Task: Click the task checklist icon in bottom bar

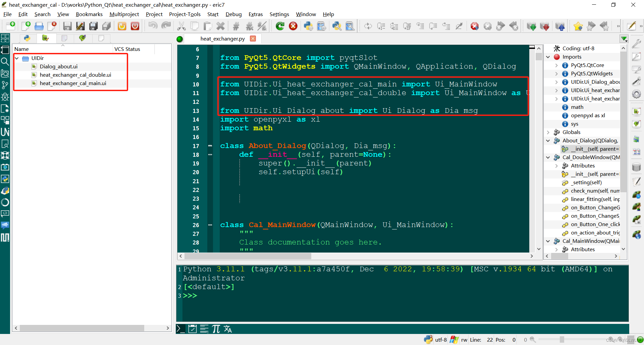Action: (193, 329)
